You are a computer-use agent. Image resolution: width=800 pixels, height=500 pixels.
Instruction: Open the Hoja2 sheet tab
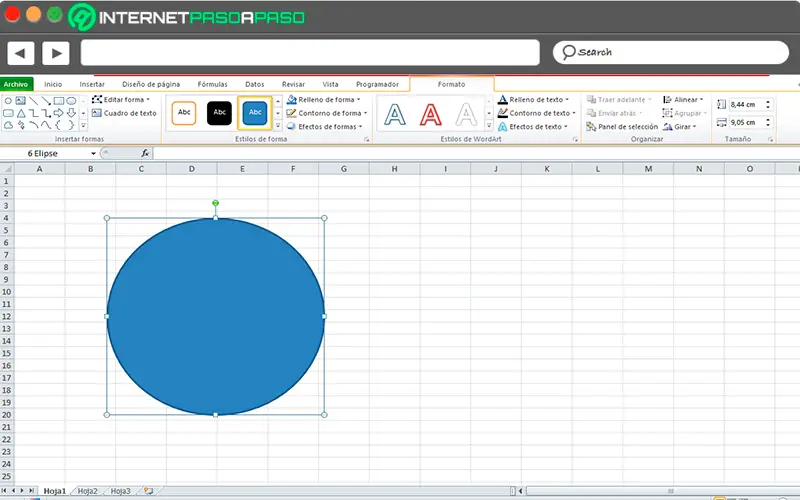pyautogui.click(x=88, y=491)
